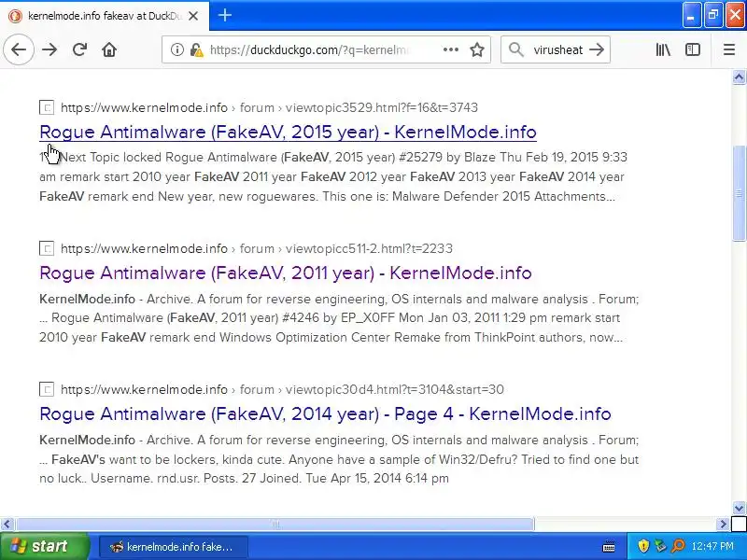
Task: Open page actions three-dot menu
Action: click(x=450, y=49)
